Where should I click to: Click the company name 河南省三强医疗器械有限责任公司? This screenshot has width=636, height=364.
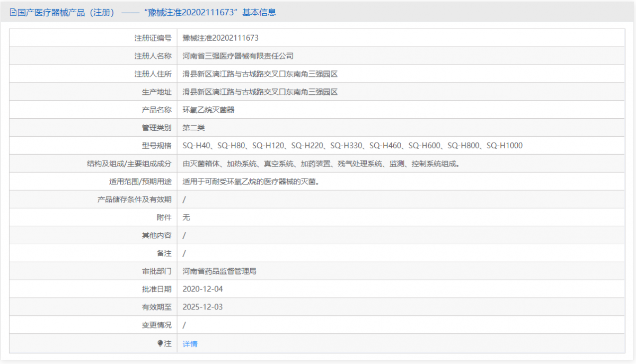point(237,56)
